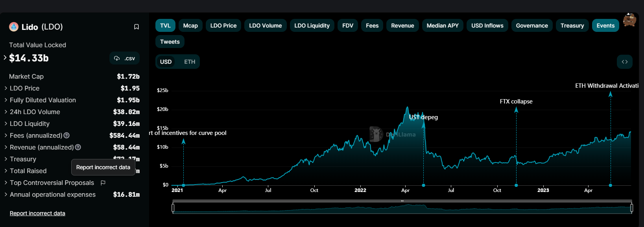Click the Total Value Locked heading
Viewport: 644px width, 227px height.
(x=37, y=45)
